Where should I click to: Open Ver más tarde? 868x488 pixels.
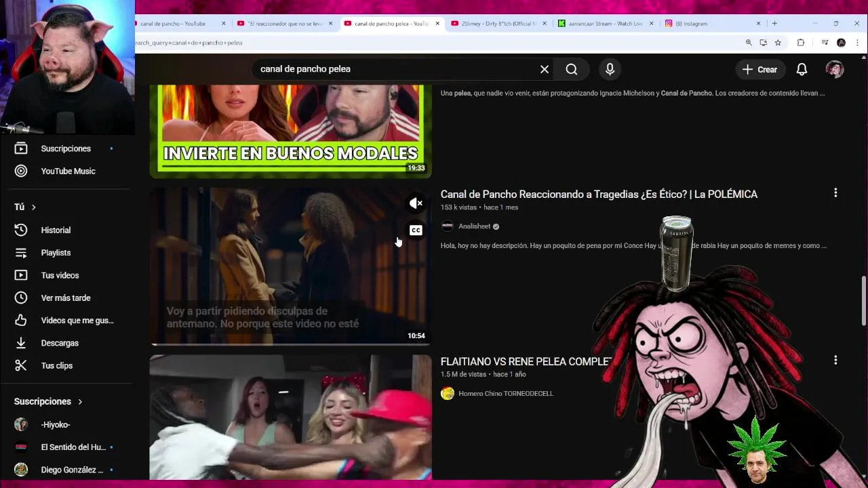[x=65, y=298]
